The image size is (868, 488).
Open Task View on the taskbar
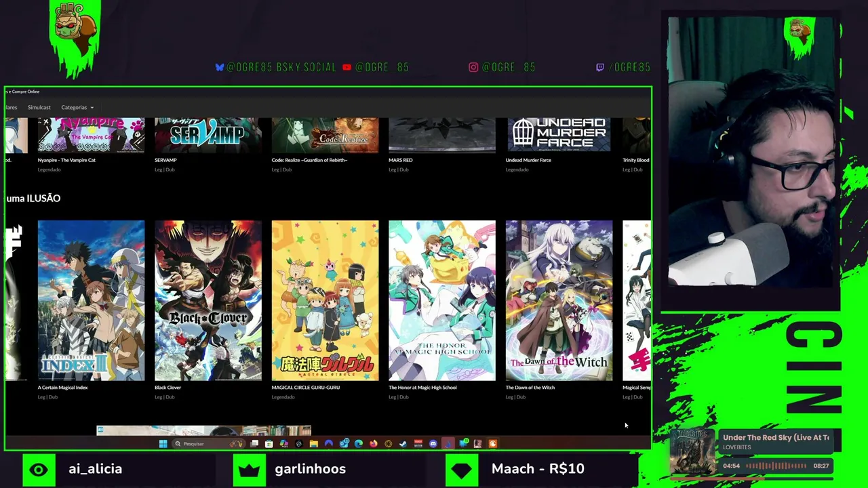coord(254,444)
